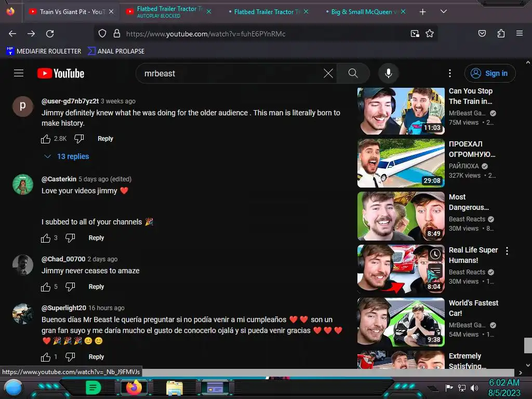Reply to @user-gd7nb7yz2t's comment
Viewport: 532px width, 399px height.
(105, 138)
